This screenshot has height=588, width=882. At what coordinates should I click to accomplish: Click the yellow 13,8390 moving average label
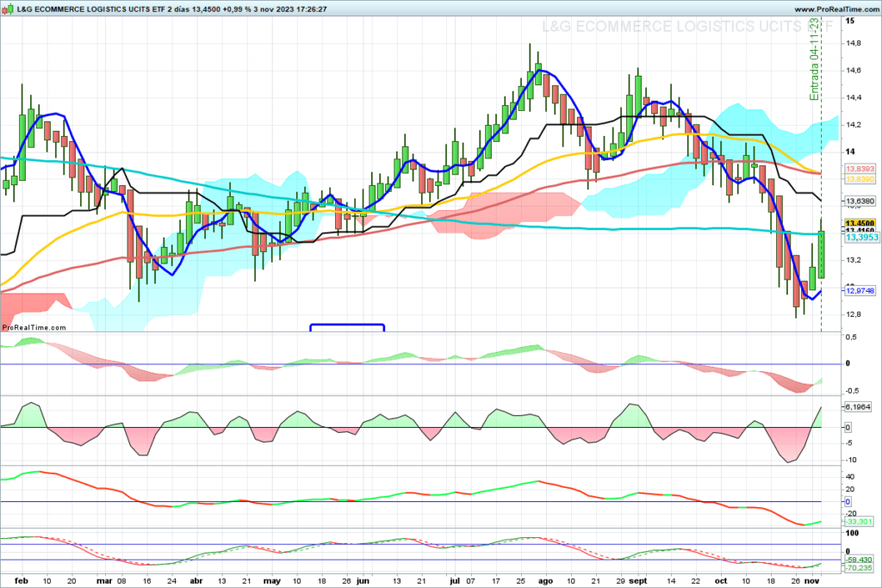(x=860, y=179)
